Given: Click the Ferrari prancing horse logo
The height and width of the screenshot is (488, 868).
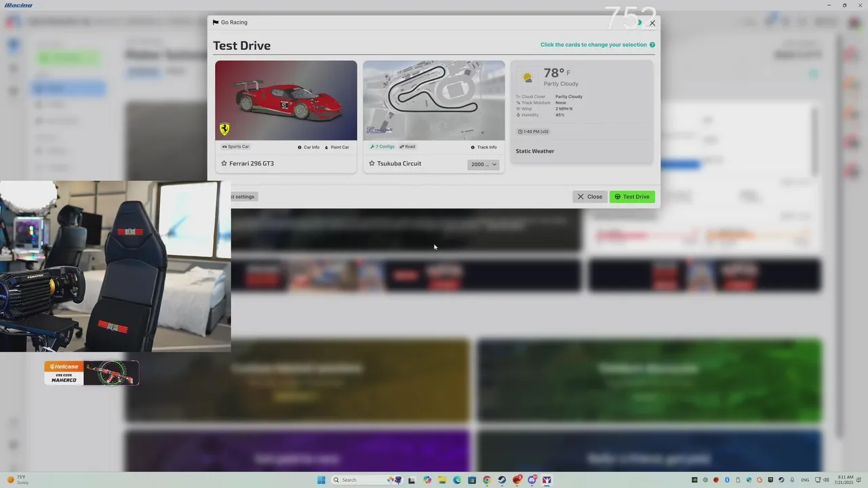Looking at the screenshot, I should point(224,129).
